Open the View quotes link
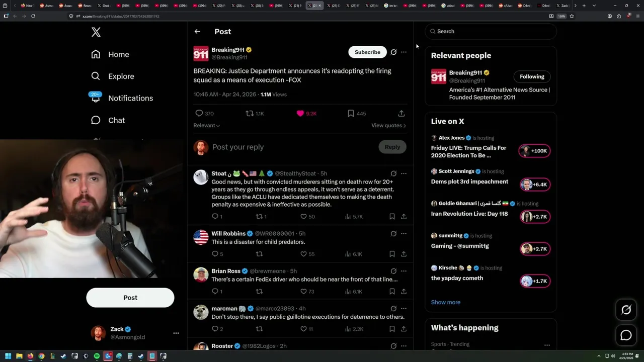The image size is (644, 362). [388, 125]
